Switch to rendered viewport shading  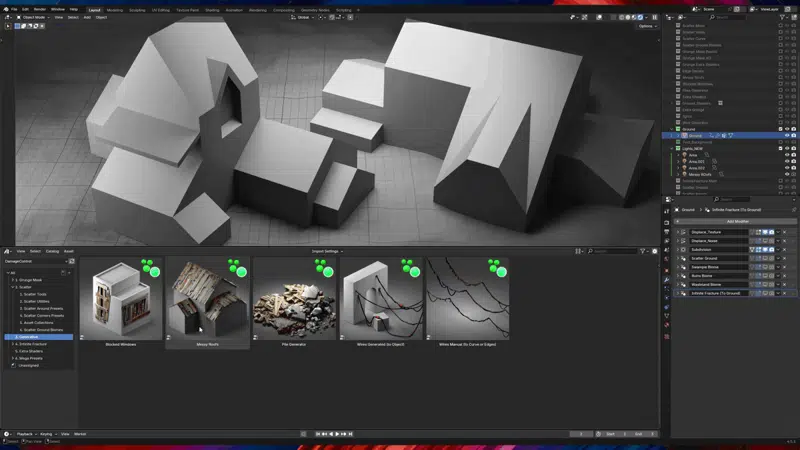641,17
